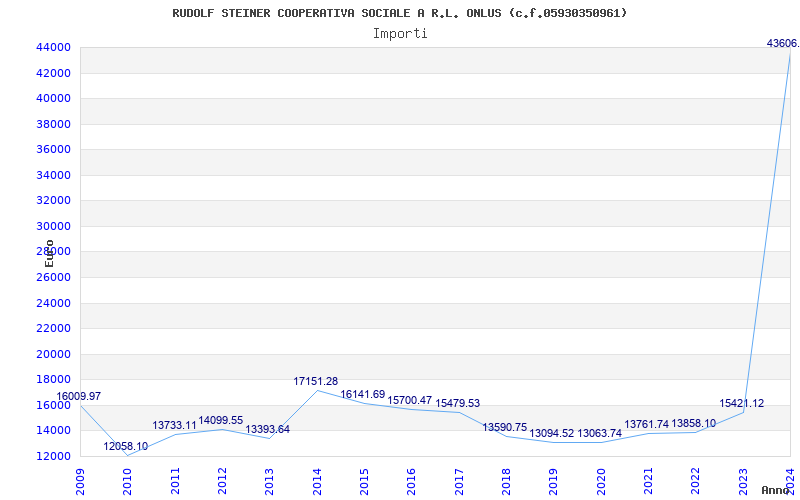Click the y-axis value 16000
Image resolution: width=800 pixels, height=500 pixels.
(53, 405)
